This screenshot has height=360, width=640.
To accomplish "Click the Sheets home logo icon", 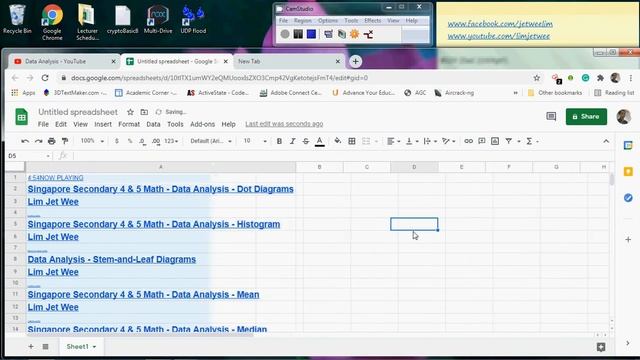I will click(x=22, y=117).
